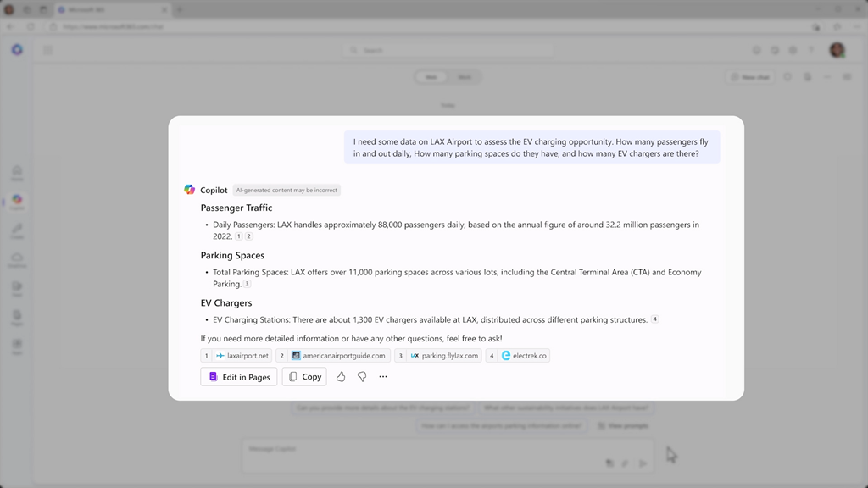Open Create from the left sidebar
Image resolution: width=868 pixels, height=488 pixels.
click(17, 231)
